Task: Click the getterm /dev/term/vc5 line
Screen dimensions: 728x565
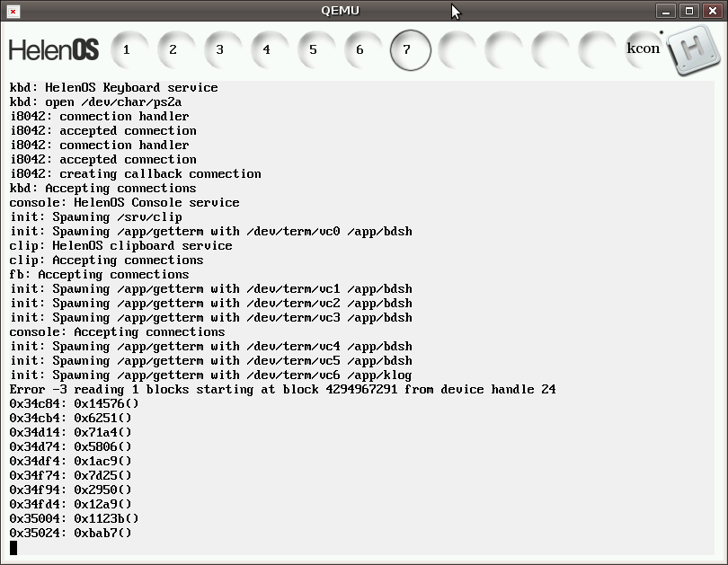Action: pos(211,361)
